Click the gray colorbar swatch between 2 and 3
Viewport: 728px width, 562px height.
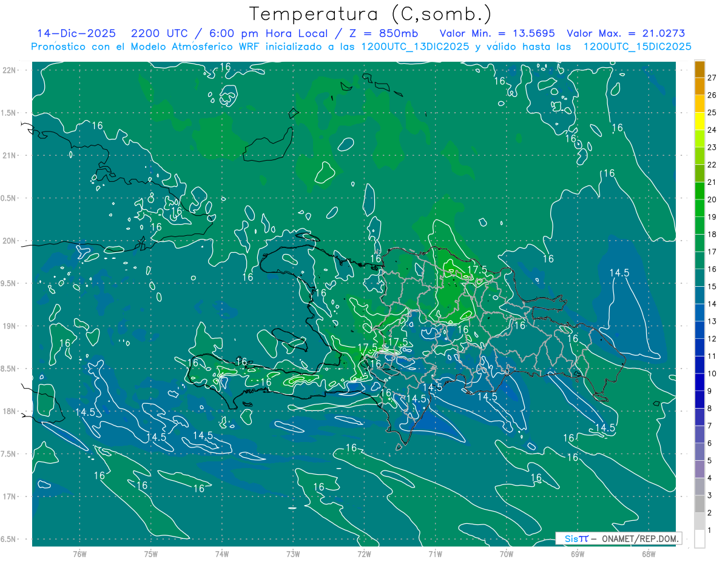pos(699,504)
